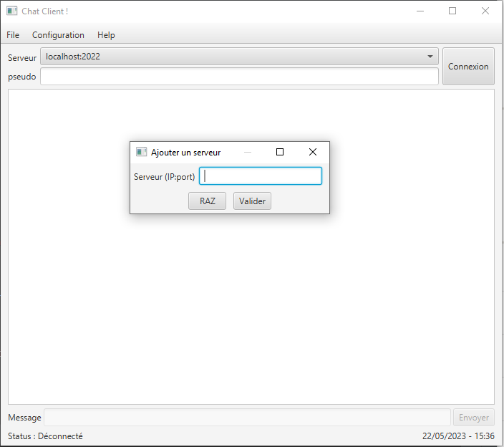The height and width of the screenshot is (447, 504).
Task: Click the Message input field
Action: pyautogui.click(x=247, y=418)
